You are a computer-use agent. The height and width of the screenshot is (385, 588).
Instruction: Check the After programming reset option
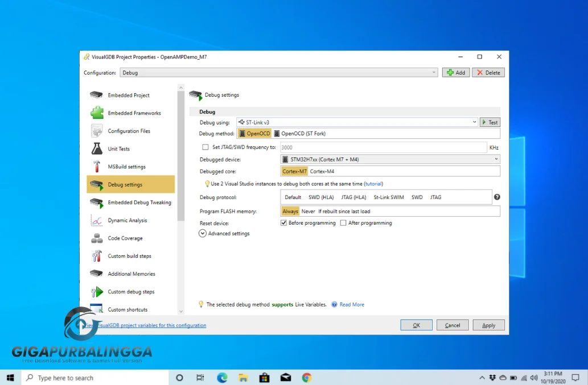pos(343,223)
